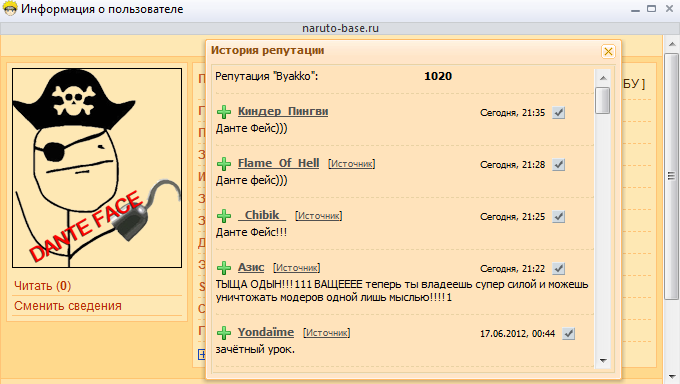The height and width of the screenshot is (384, 680).
Task: Click the main page scrollbar down arrow
Action: tap(672, 376)
